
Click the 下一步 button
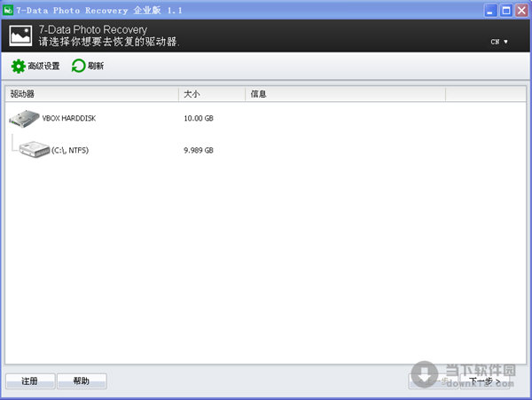point(484,381)
